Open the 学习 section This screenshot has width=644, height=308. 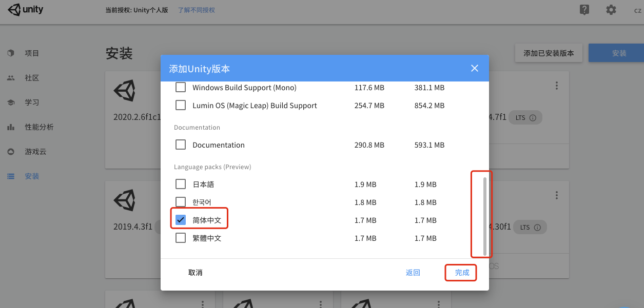pyautogui.click(x=32, y=102)
